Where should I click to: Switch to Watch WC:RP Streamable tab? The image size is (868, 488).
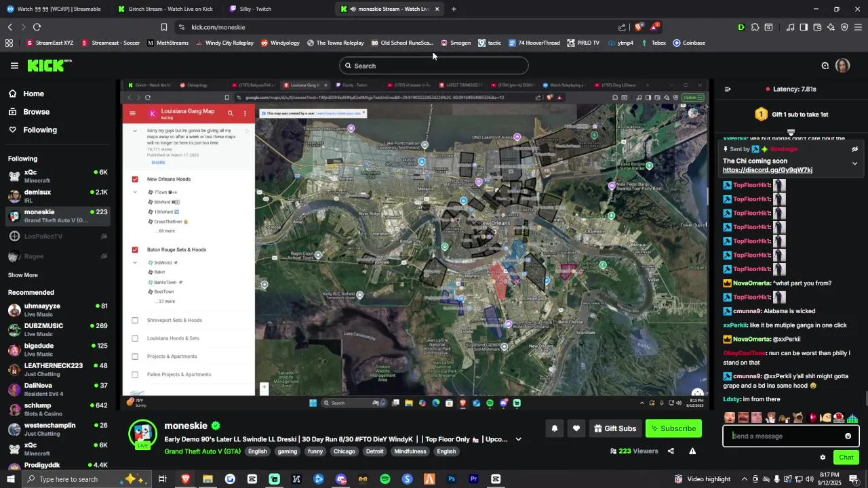click(54, 9)
